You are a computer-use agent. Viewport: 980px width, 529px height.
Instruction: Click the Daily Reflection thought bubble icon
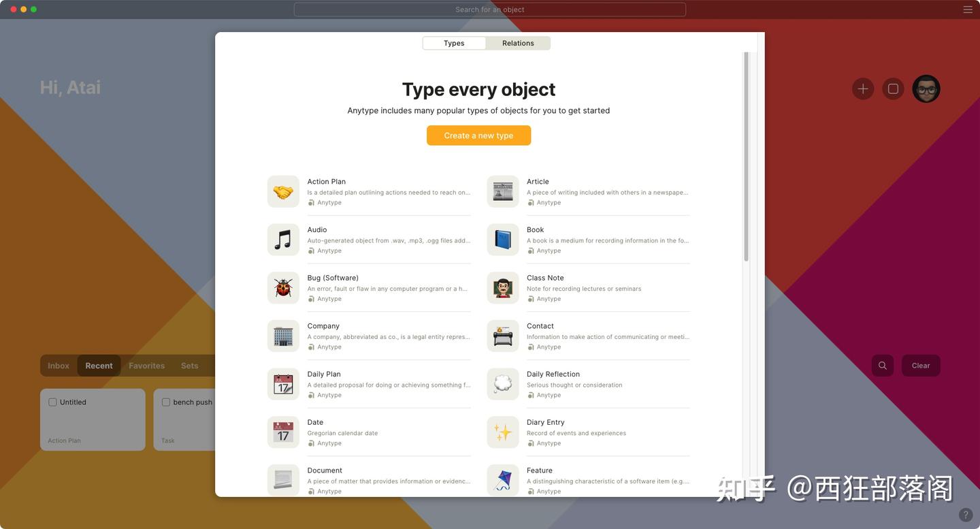tap(503, 384)
